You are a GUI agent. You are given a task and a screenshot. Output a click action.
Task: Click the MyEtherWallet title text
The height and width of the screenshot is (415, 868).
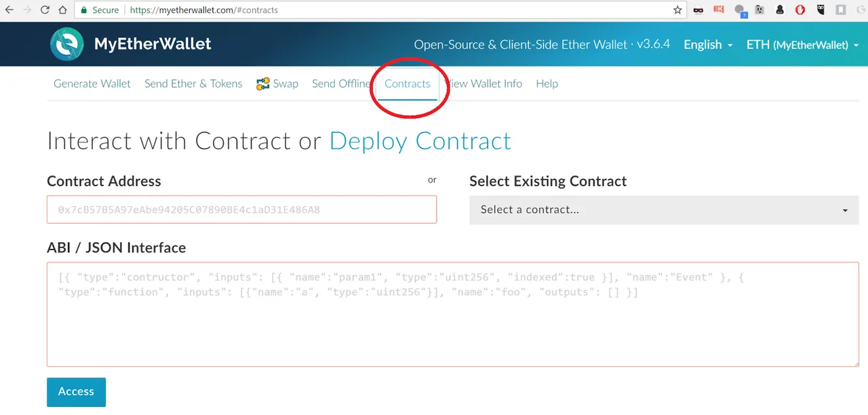[x=153, y=44]
